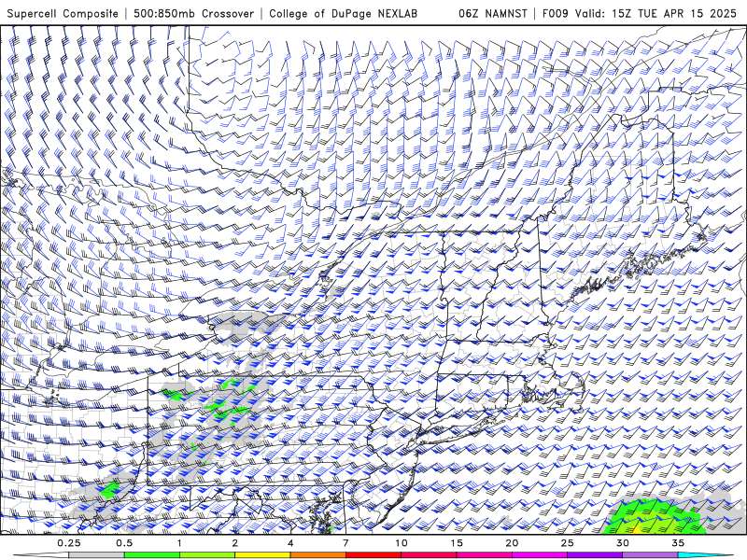
Task: Click the legend value "2"
Action: coord(235,543)
